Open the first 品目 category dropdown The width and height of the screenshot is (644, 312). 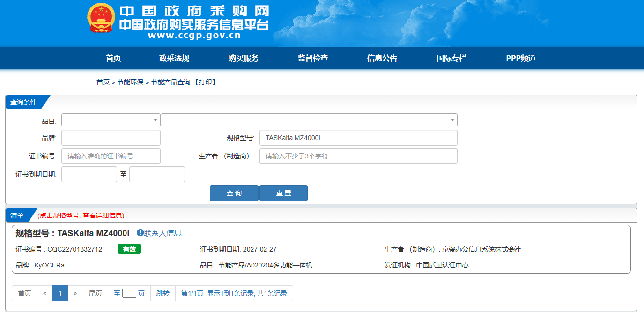[x=111, y=120]
